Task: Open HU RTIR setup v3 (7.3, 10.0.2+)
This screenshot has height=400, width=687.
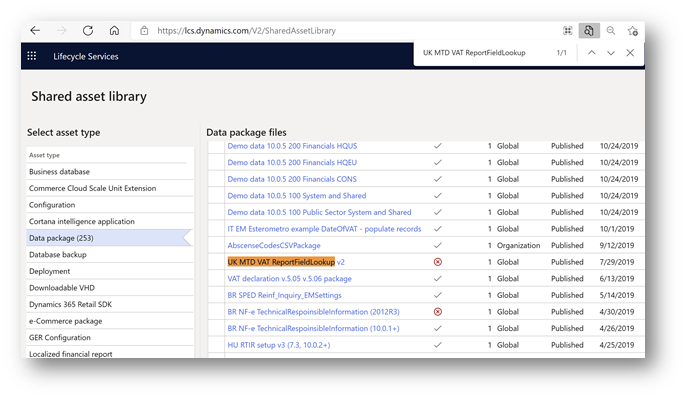Action: (x=279, y=345)
